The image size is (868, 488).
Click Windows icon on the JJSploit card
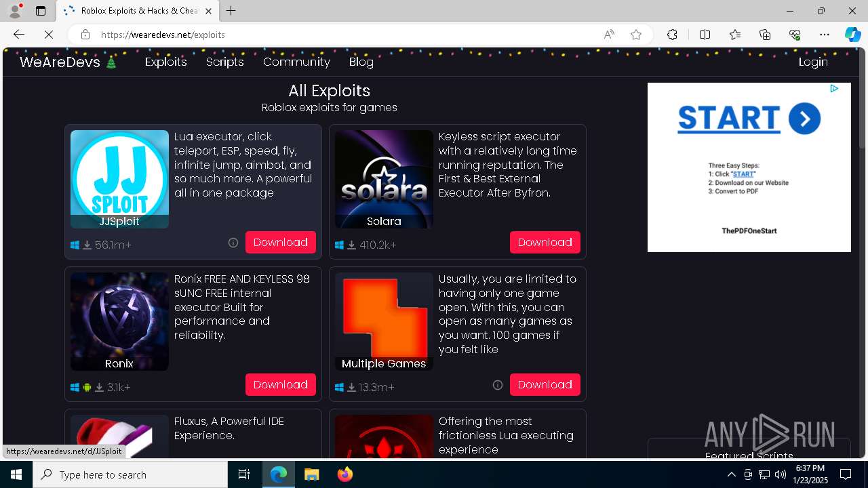point(75,245)
